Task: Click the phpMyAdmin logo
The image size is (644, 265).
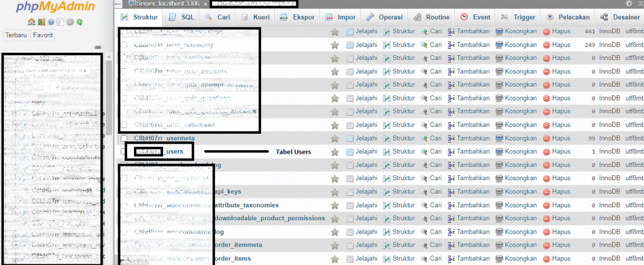Action: 56,7
